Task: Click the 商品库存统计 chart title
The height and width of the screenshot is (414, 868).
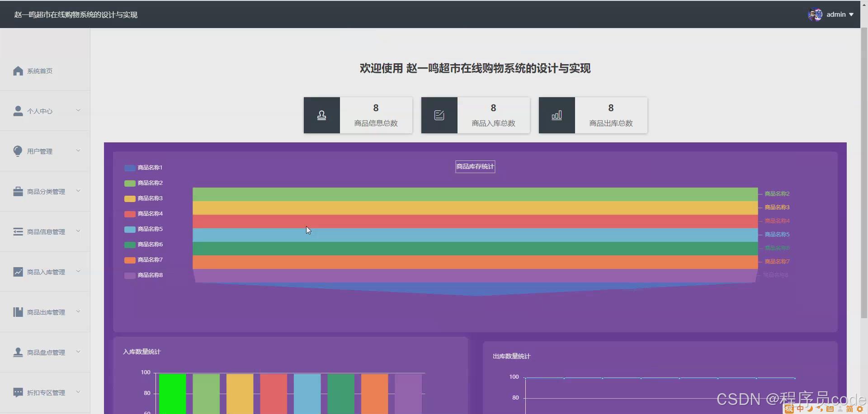Action: click(475, 167)
